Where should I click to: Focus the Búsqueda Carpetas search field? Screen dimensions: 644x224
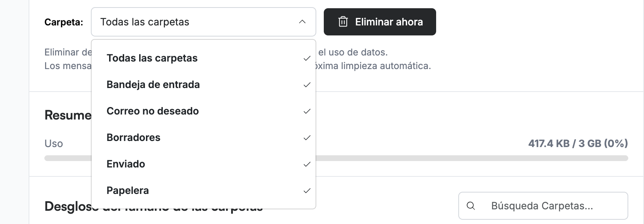tap(543, 206)
